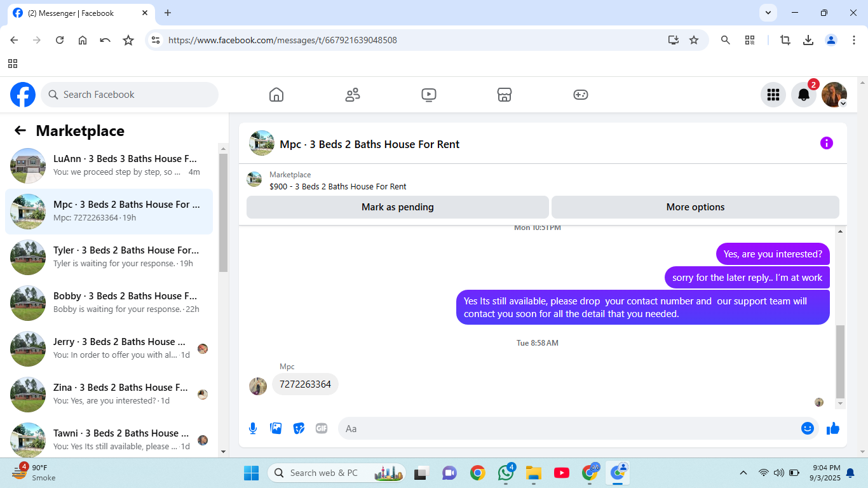The width and height of the screenshot is (868, 488).
Task: Open YouTube from the taskbar
Action: coord(562,473)
